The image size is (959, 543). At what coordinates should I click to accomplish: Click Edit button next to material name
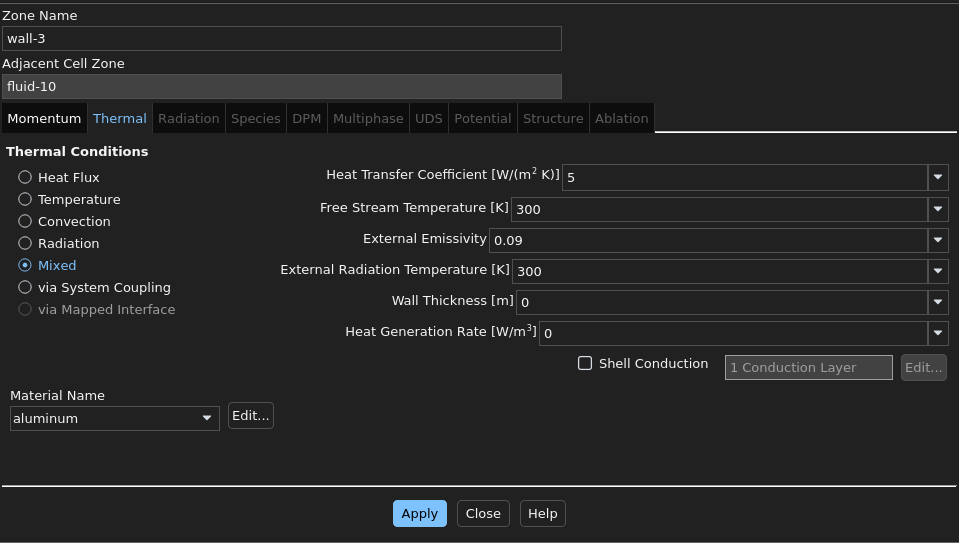[x=250, y=415]
